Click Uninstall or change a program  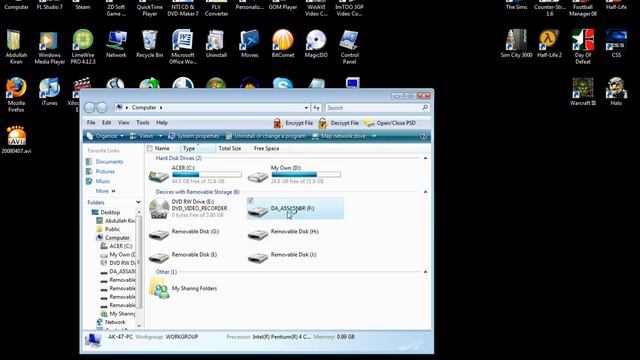[266, 136]
